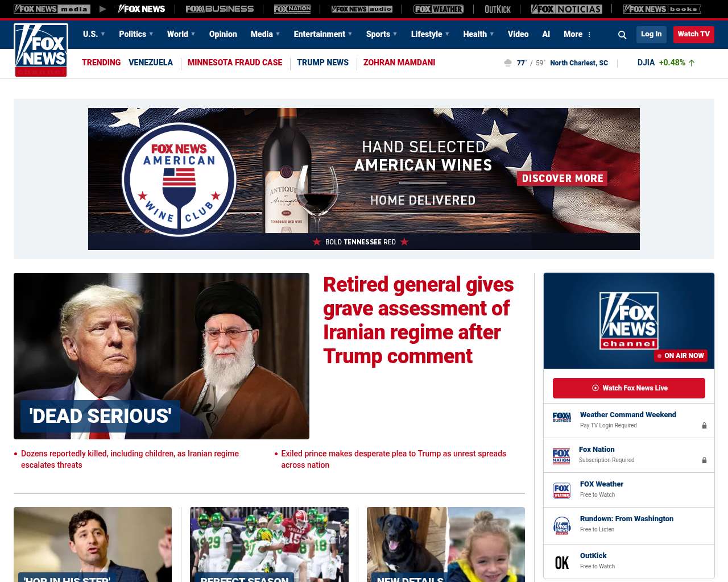Click the Fox News Audio Rundown icon
The image size is (728, 582).
pos(561,526)
